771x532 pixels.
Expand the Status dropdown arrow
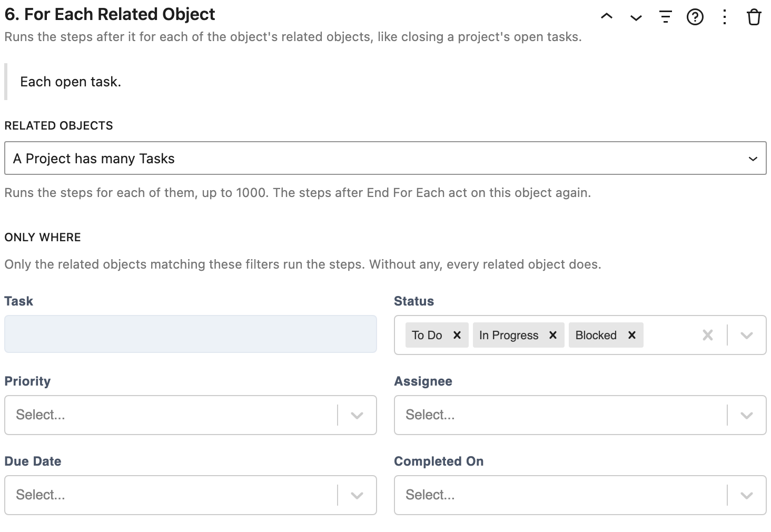(747, 335)
